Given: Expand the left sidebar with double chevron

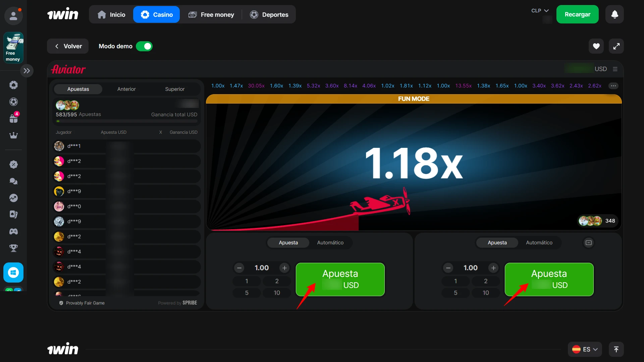Looking at the screenshot, I should pyautogui.click(x=27, y=71).
